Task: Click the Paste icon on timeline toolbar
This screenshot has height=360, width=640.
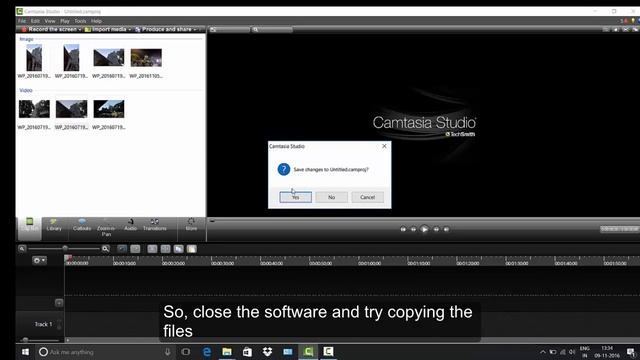Action: click(191, 249)
